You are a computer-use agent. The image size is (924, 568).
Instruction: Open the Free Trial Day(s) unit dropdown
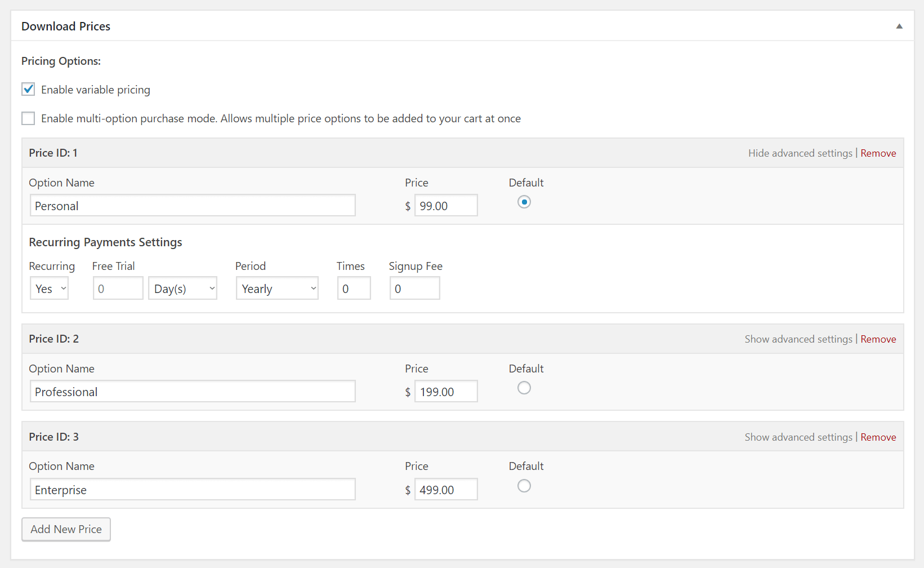pos(182,289)
